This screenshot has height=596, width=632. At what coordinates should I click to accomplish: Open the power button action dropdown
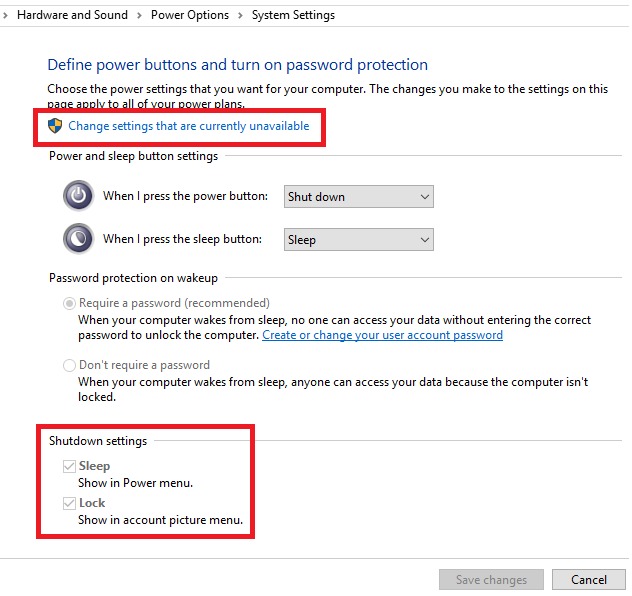(x=358, y=197)
